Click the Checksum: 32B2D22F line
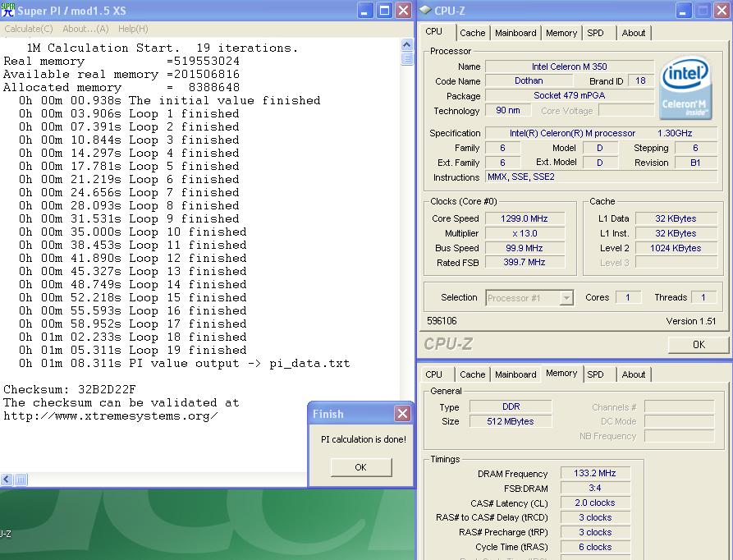This screenshot has width=733, height=560. point(70,389)
